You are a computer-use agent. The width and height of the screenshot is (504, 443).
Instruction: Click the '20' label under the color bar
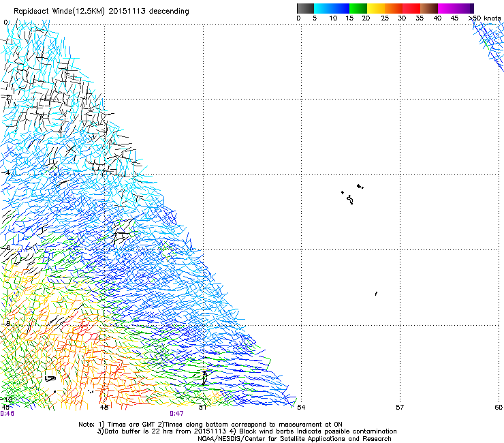pos(366,18)
